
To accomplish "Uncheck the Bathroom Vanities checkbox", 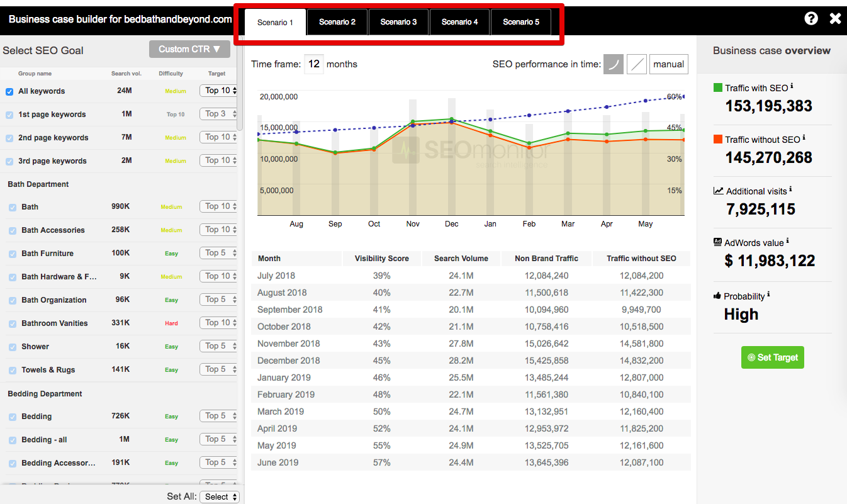I will (13, 323).
